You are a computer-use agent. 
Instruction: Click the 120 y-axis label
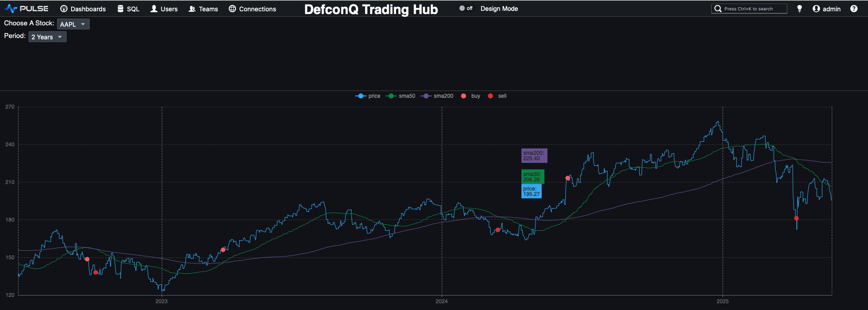(x=10, y=295)
